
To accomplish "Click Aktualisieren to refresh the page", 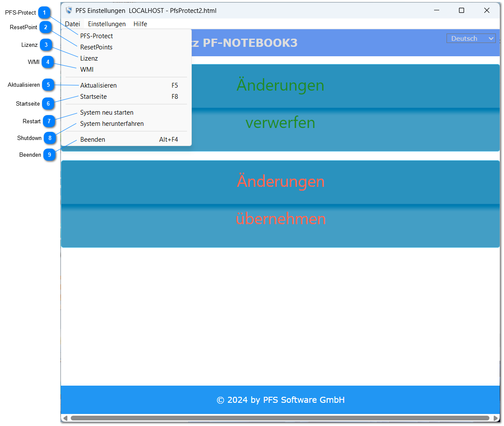I will tap(98, 85).
